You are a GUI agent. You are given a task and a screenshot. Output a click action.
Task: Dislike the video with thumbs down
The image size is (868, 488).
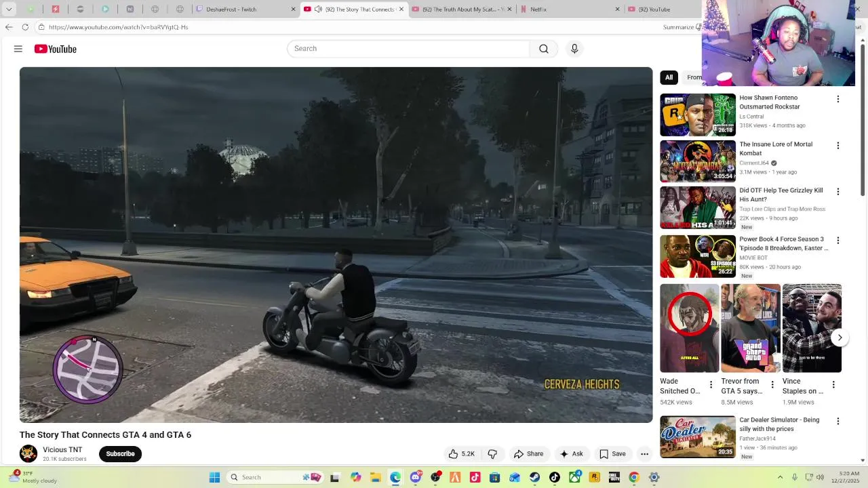point(493,454)
